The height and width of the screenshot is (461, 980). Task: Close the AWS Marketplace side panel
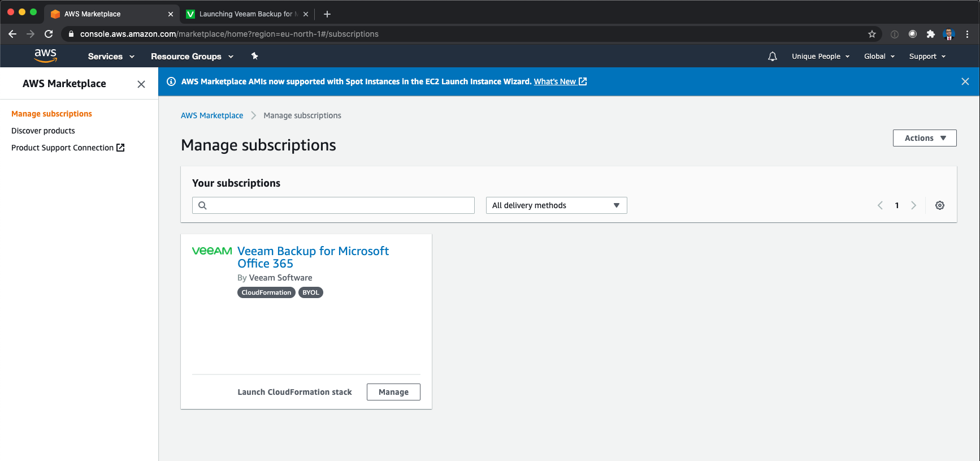pos(141,84)
